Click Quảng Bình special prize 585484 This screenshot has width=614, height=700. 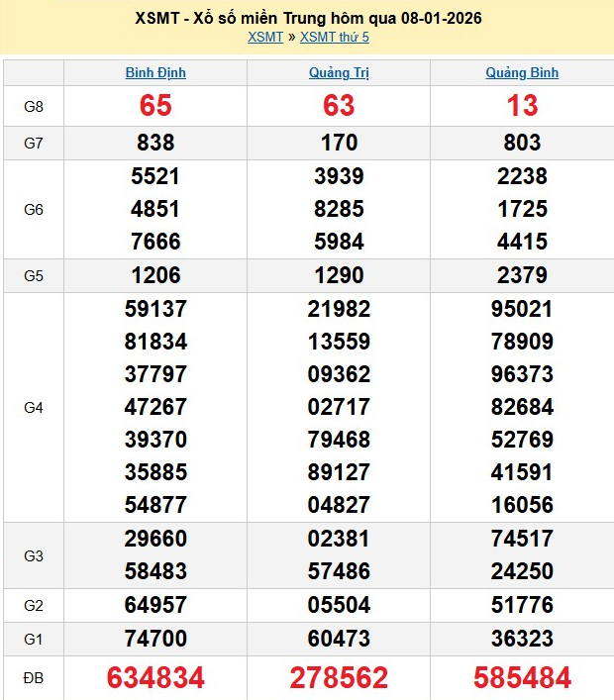pyautogui.click(x=522, y=677)
